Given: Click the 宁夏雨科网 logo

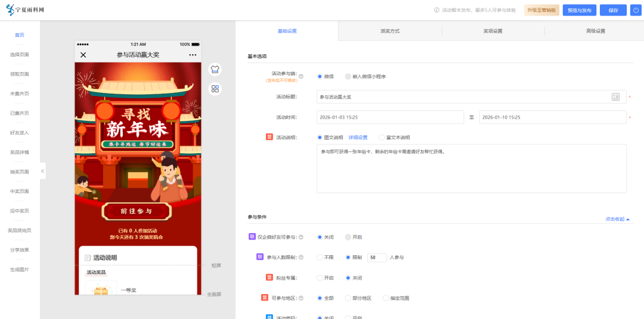Looking at the screenshot, I should tap(24, 10).
